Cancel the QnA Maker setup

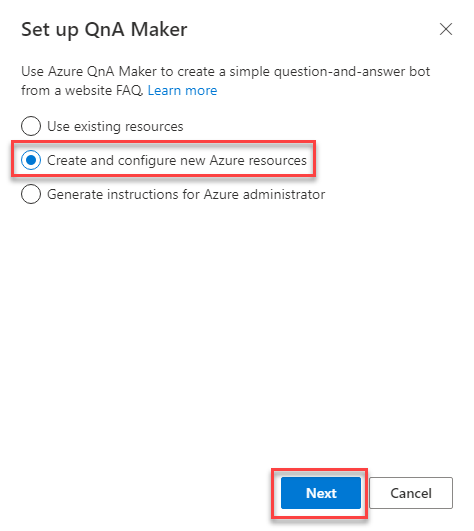pos(411,493)
